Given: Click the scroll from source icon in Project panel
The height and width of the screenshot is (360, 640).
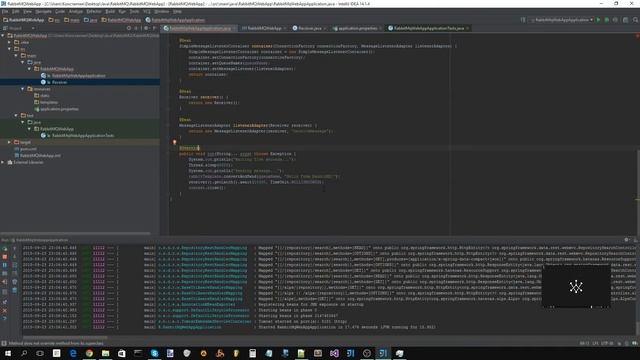Looking at the screenshot, I should [x=129, y=28].
